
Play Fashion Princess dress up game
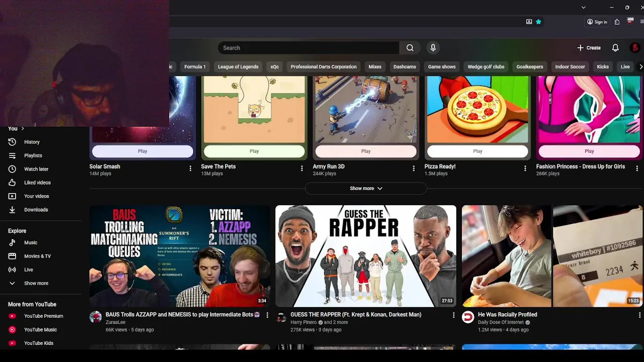click(x=589, y=151)
